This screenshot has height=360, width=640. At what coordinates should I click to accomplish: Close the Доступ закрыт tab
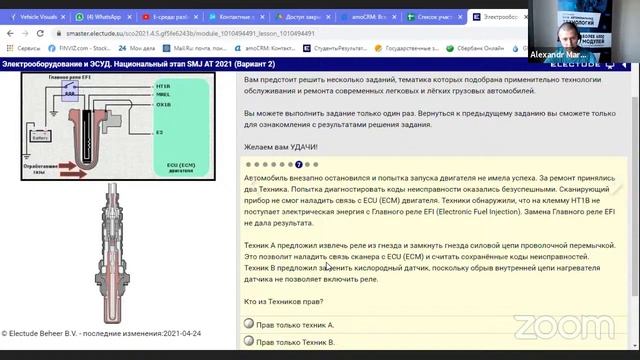[328, 17]
